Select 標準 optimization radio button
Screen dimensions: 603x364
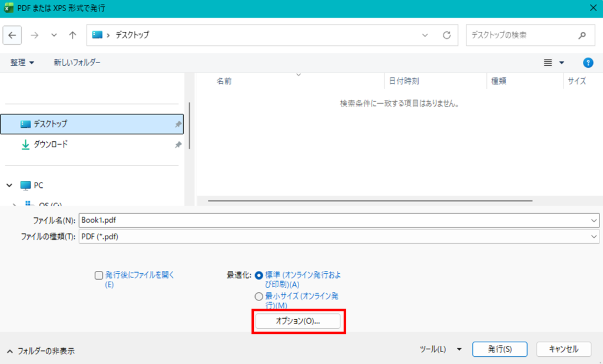(x=259, y=275)
